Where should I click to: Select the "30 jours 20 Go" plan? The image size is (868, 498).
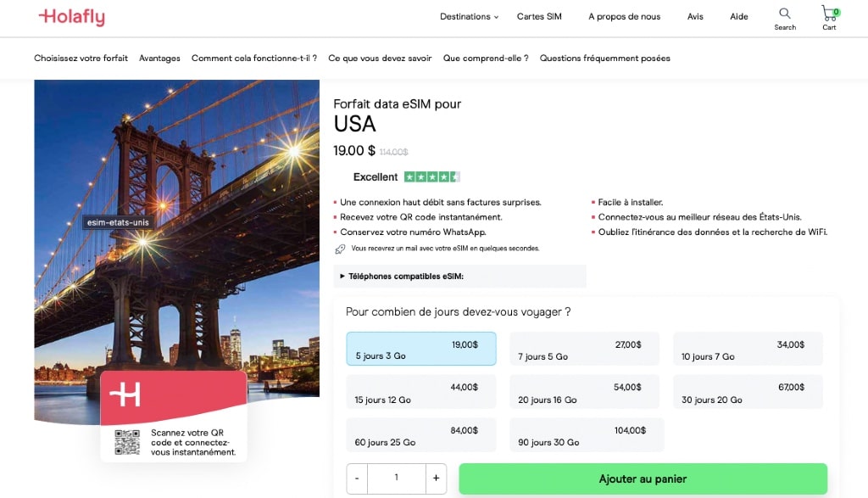tap(747, 391)
